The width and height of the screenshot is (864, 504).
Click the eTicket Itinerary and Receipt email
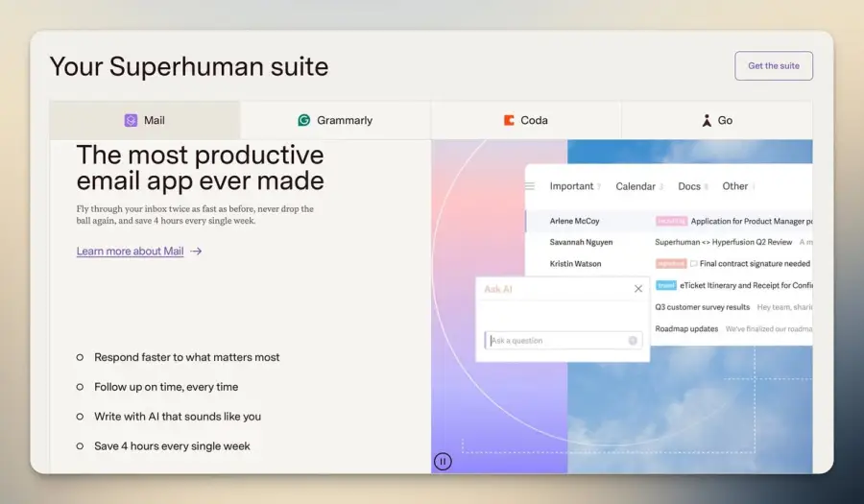point(746,285)
